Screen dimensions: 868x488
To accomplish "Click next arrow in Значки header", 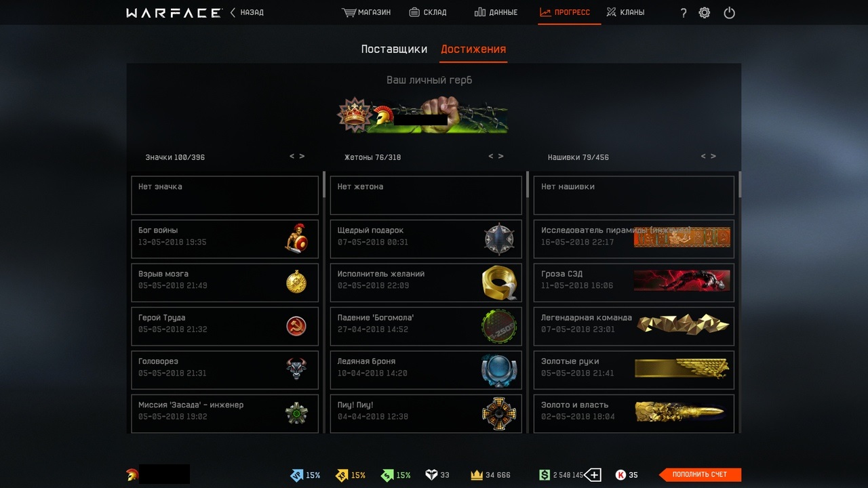I will click(302, 156).
